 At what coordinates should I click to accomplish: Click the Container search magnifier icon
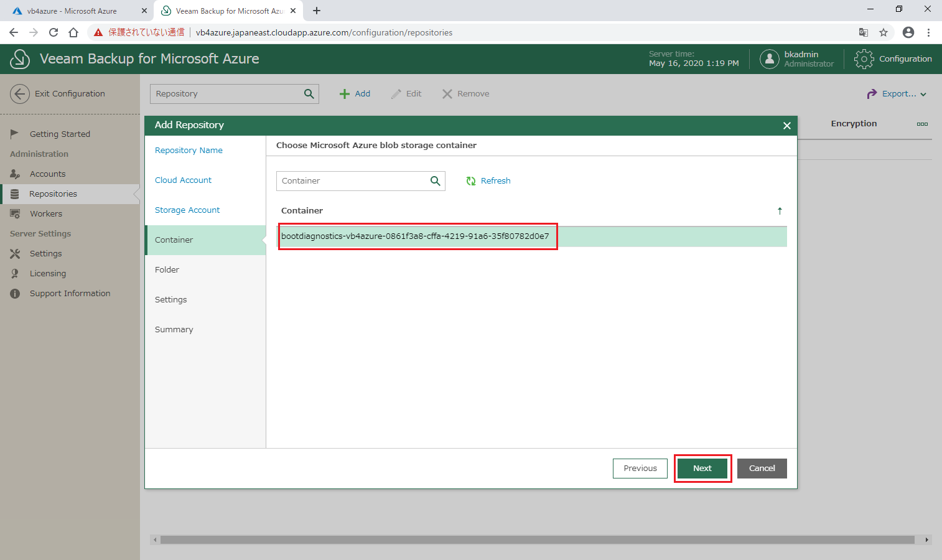pos(435,181)
